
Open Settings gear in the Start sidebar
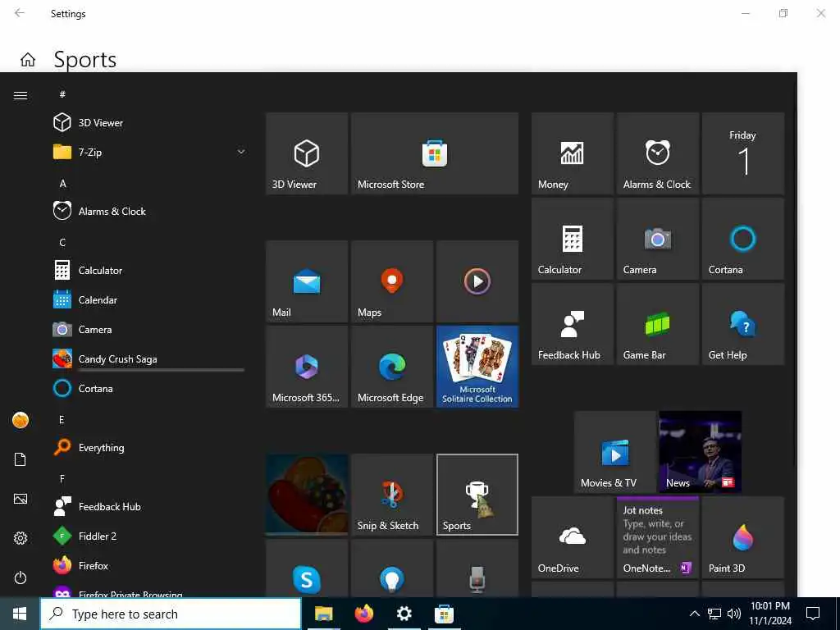pos(21,538)
